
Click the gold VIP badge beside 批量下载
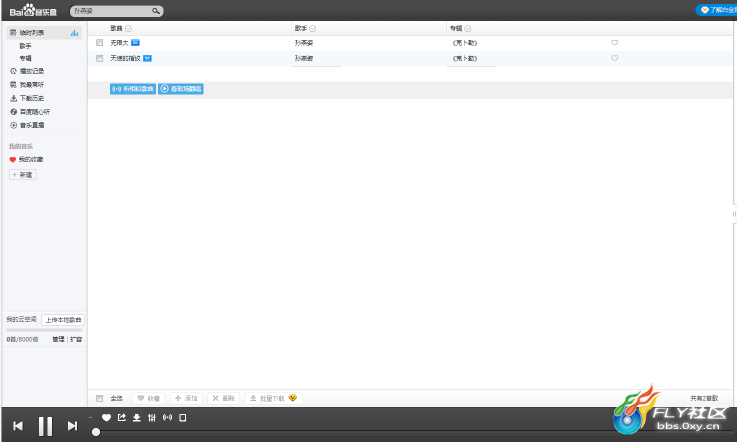[293, 398]
